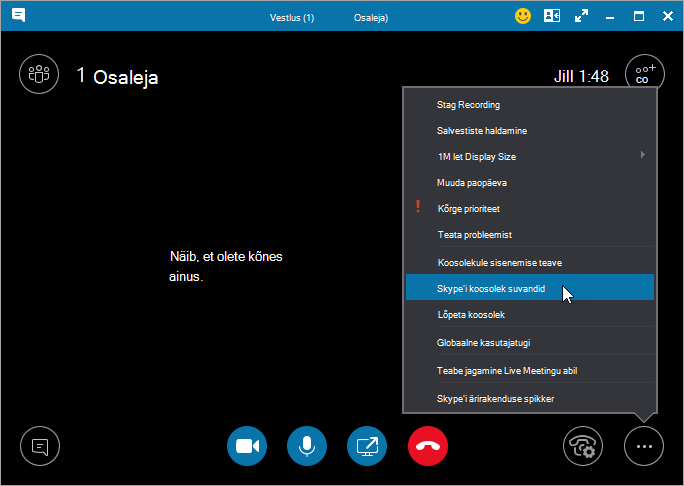Open the participants list icon
This screenshot has width=684, height=486.
(x=39, y=74)
